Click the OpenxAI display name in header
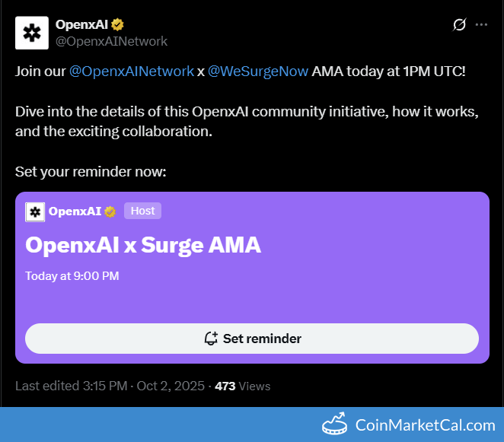504x442 pixels. [81, 25]
